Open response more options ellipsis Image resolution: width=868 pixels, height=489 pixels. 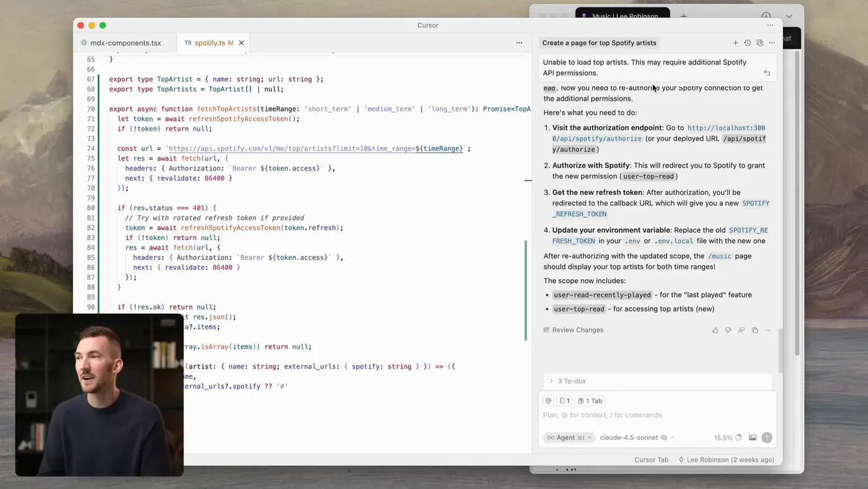tap(768, 330)
